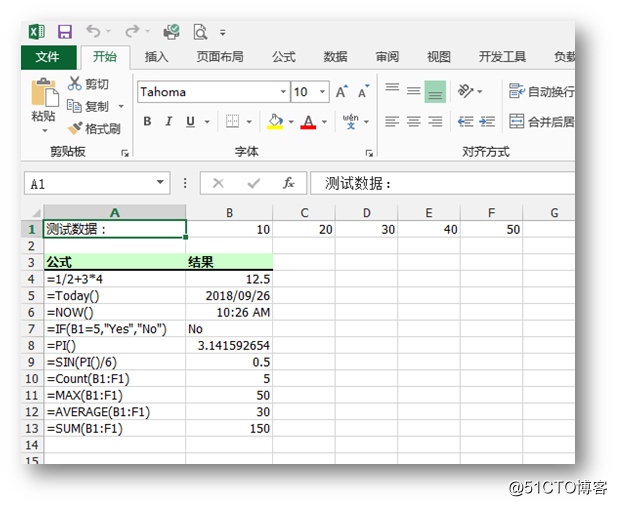Expand font color dropdown arrow
Screen dimensions: 617x506
click(324, 122)
